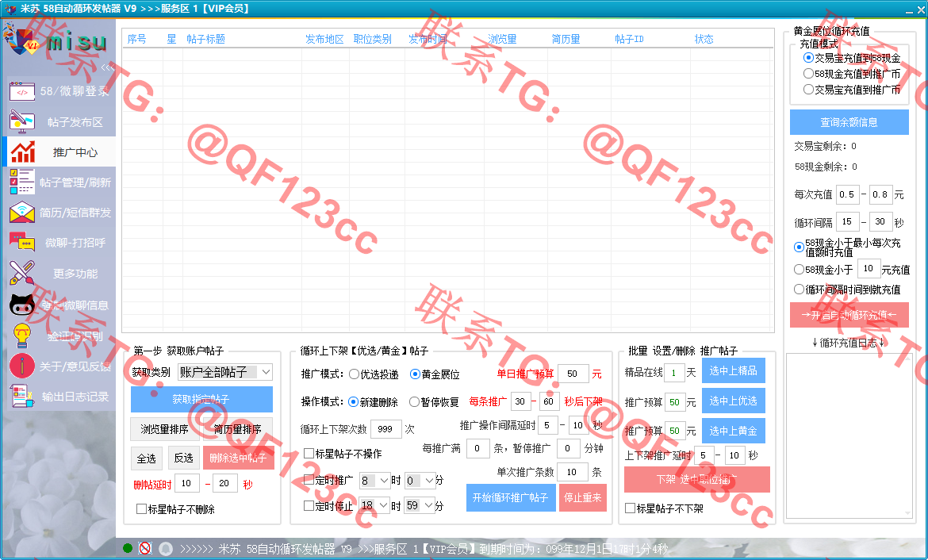Click 浏览量 column header
Screen dimensions: 928x560
(502, 39)
